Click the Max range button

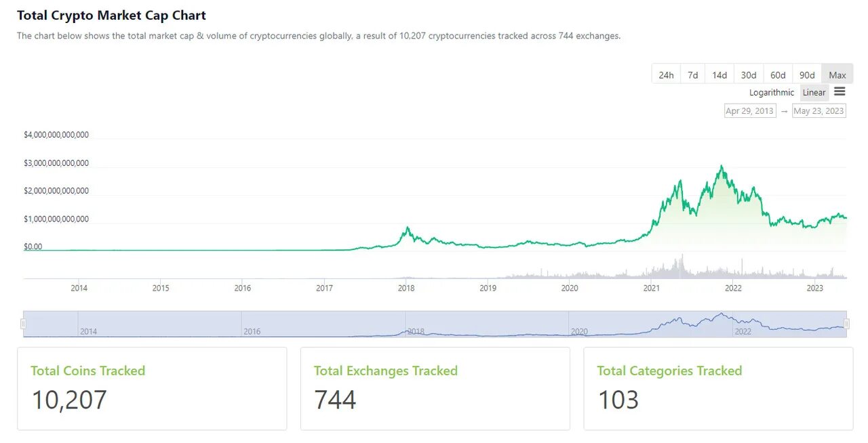pos(837,75)
